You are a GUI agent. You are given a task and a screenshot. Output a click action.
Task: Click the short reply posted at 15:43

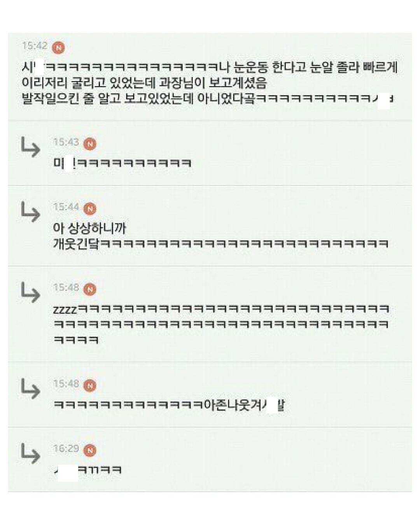[122, 163]
